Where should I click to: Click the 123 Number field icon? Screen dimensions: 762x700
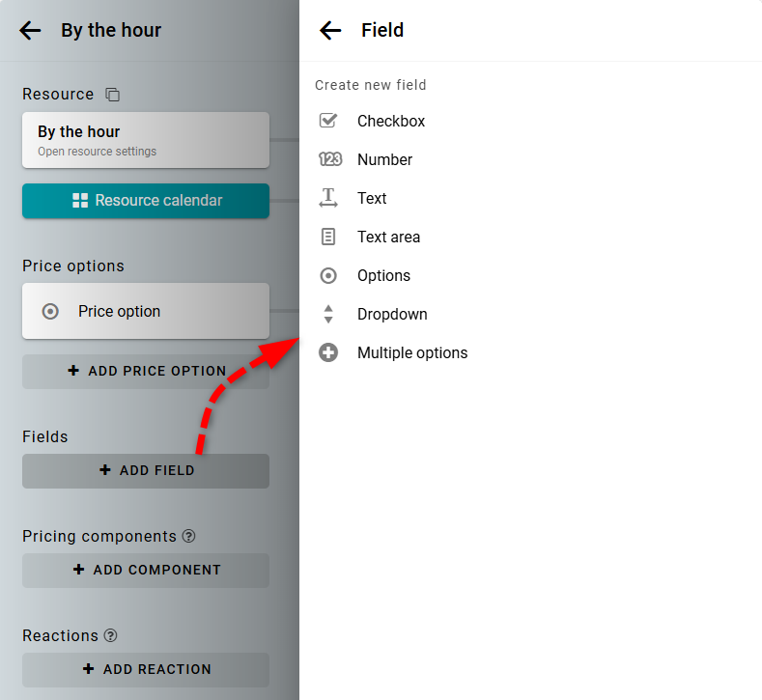(329, 159)
